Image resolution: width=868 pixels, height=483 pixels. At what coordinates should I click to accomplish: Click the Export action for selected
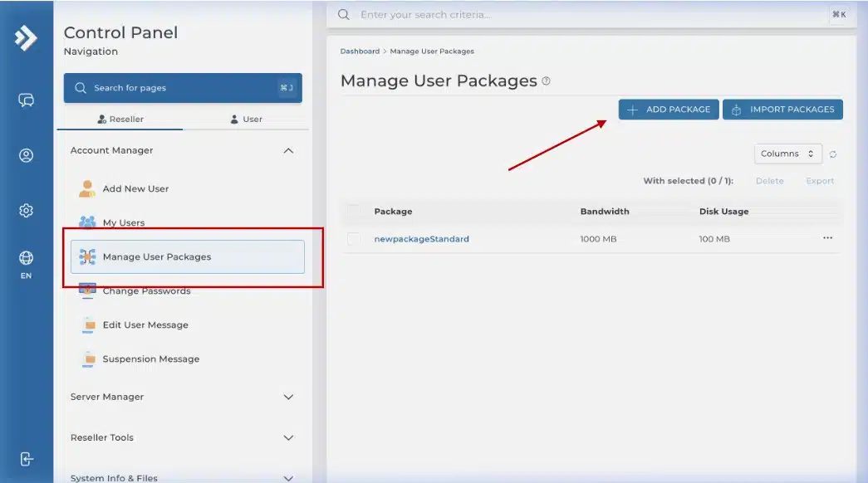820,181
